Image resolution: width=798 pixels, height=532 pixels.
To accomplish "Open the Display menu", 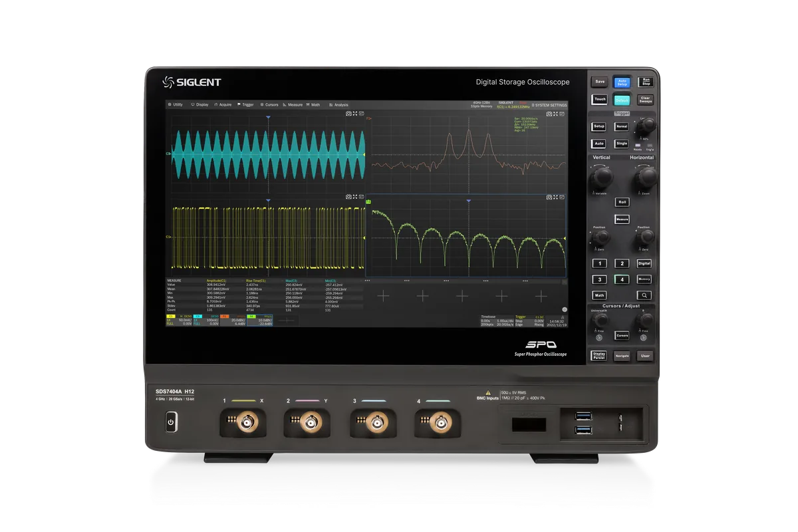I will click(199, 104).
